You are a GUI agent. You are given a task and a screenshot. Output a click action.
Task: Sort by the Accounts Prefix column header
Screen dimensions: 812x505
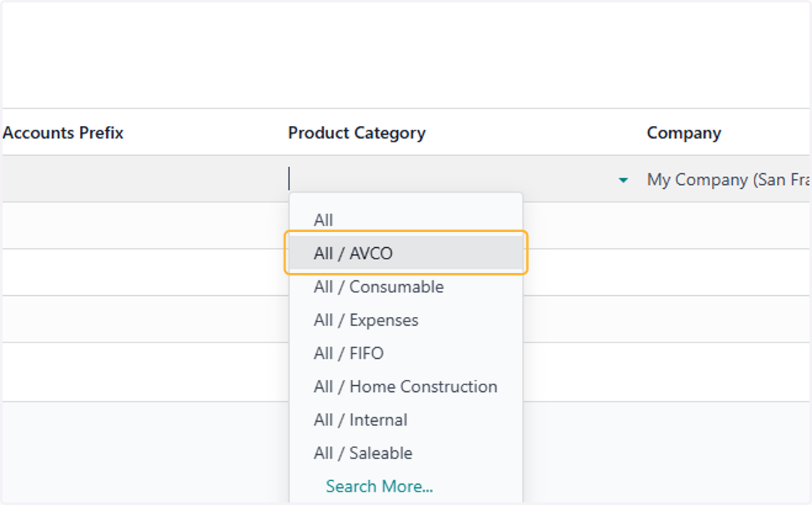tap(63, 133)
